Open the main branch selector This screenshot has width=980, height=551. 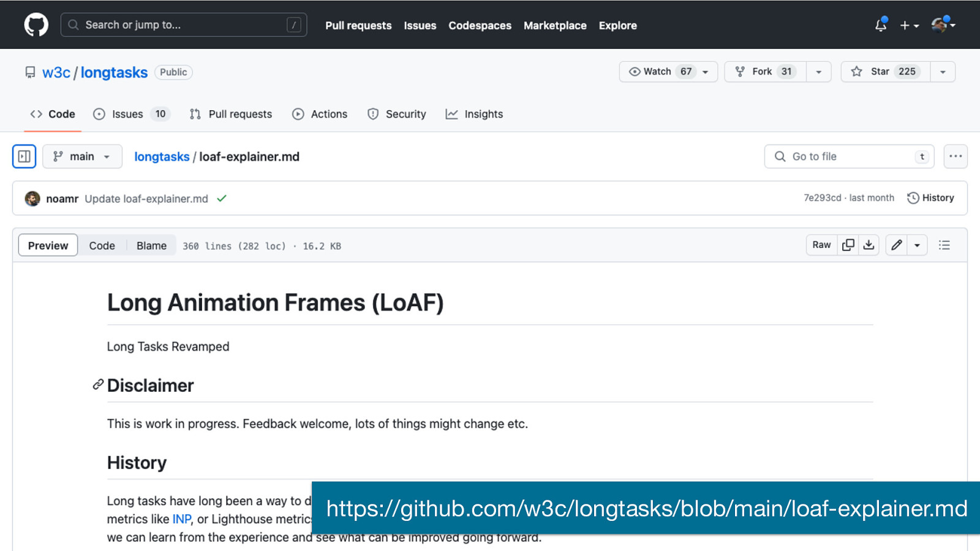(x=82, y=156)
